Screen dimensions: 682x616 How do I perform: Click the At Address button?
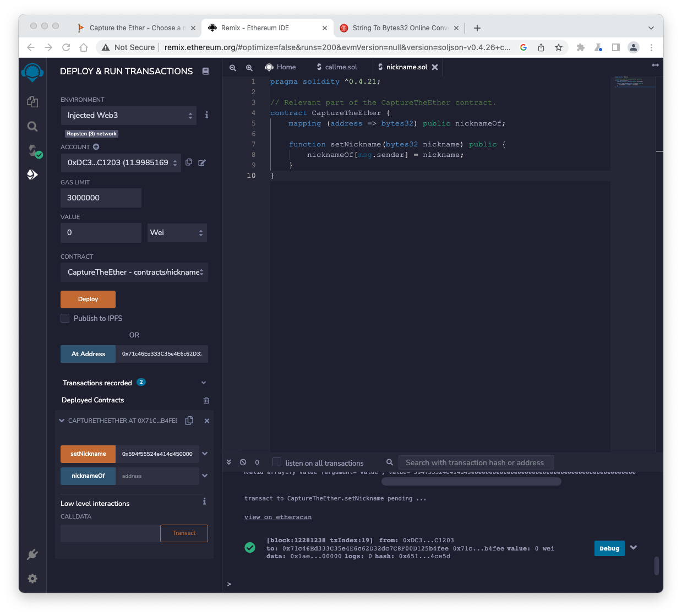tap(88, 354)
